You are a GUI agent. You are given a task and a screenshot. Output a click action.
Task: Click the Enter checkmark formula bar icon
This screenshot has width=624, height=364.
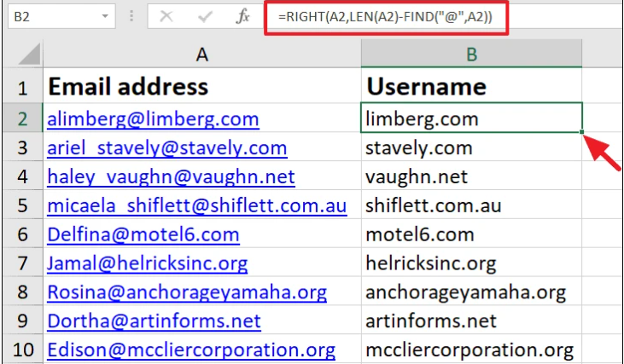point(205,17)
